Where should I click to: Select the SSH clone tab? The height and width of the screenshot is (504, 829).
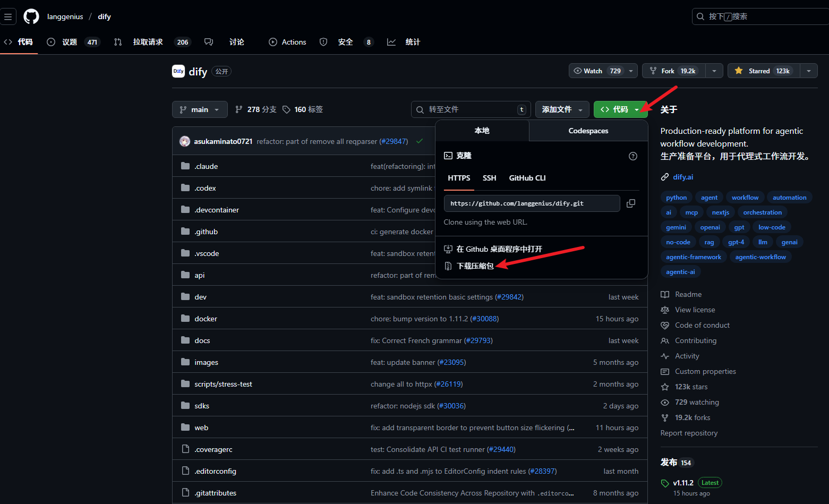click(489, 178)
